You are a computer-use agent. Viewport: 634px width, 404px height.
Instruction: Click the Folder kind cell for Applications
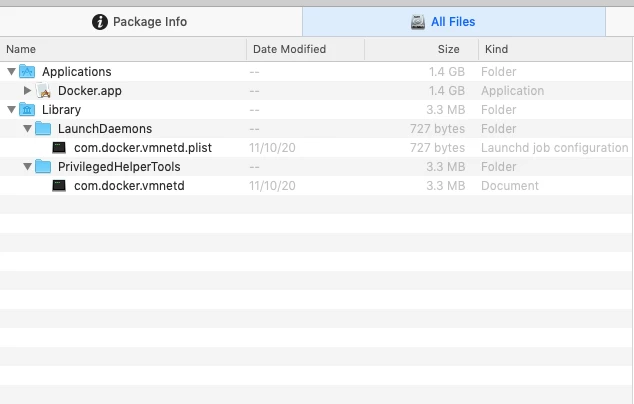(x=499, y=72)
